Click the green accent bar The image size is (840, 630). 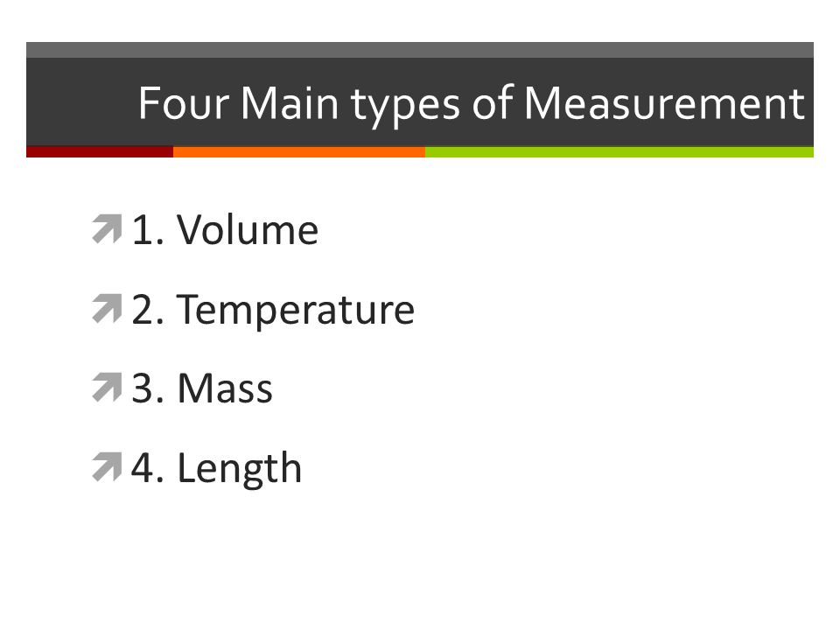(x=619, y=152)
